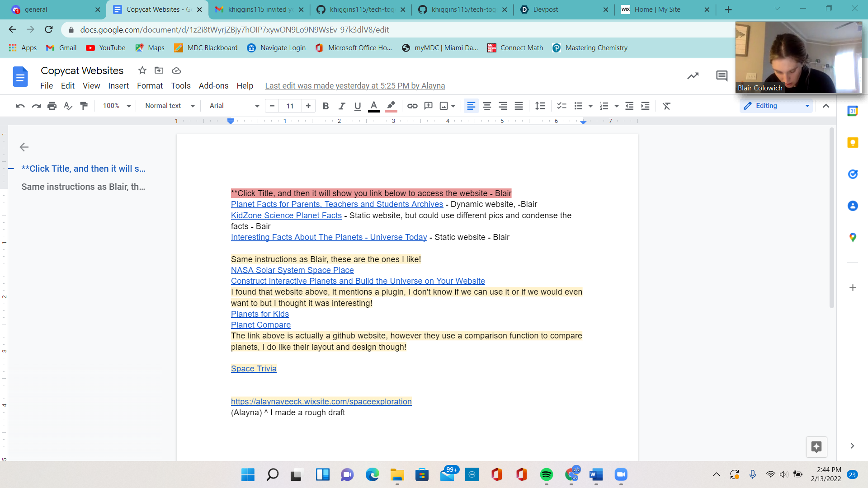
Task: Toggle bold formatting
Action: click(325, 106)
